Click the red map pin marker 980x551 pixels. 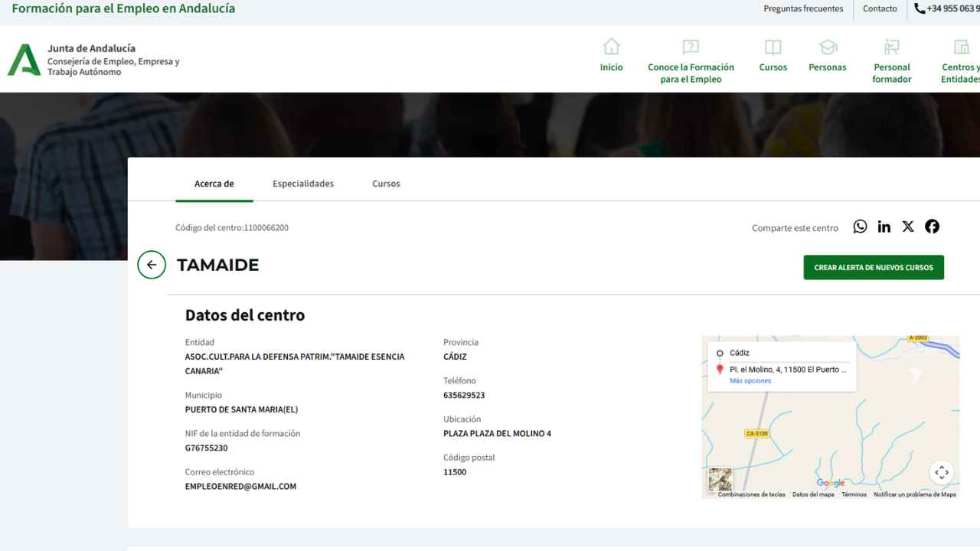click(720, 370)
